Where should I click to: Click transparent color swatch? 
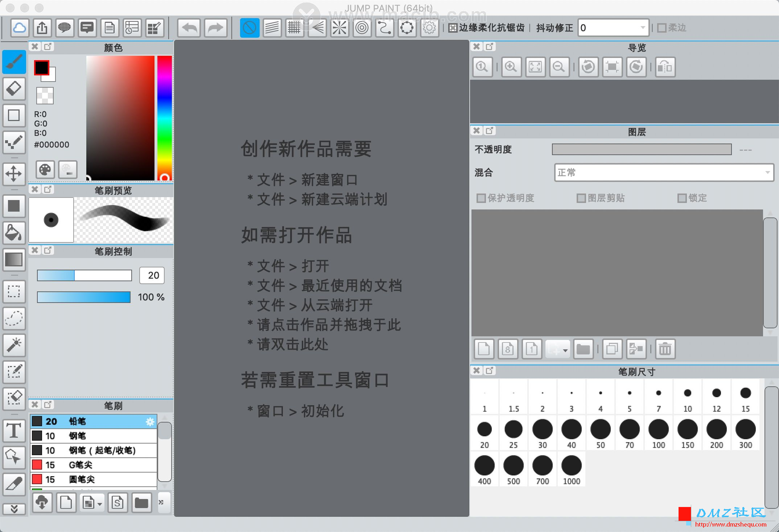[45, 96]
